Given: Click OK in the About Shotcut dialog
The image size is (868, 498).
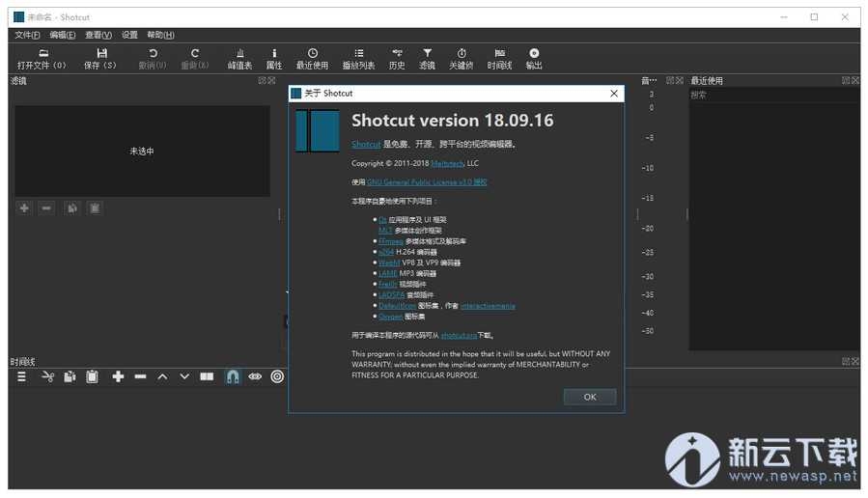Looking at the screenshot, I should tap(590, 397).
